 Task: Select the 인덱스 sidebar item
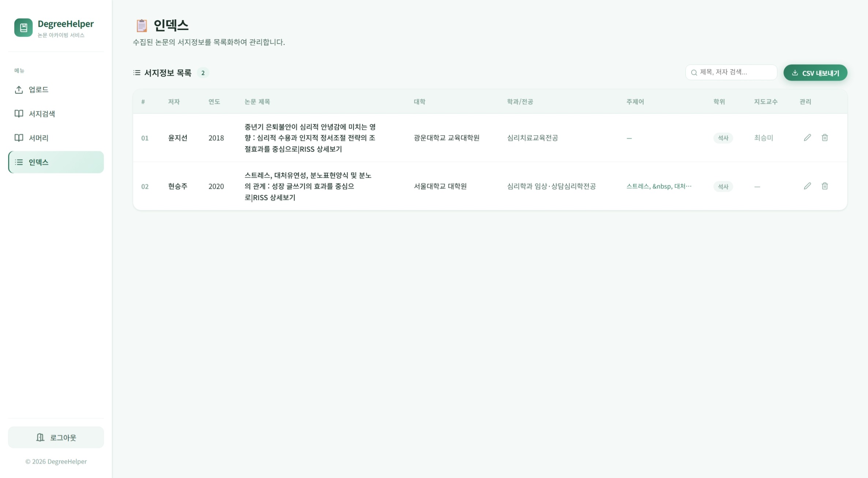click(56, 162)
